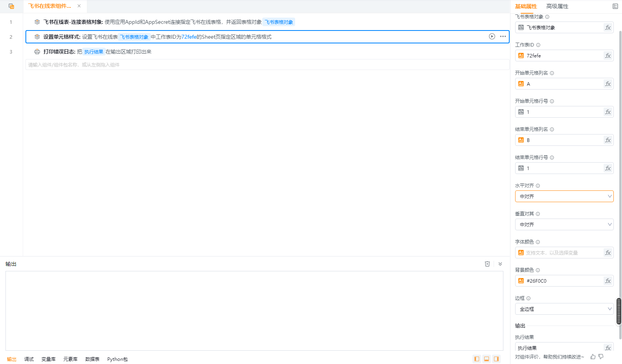Click thumbs down to rate component

click(601, 357)
